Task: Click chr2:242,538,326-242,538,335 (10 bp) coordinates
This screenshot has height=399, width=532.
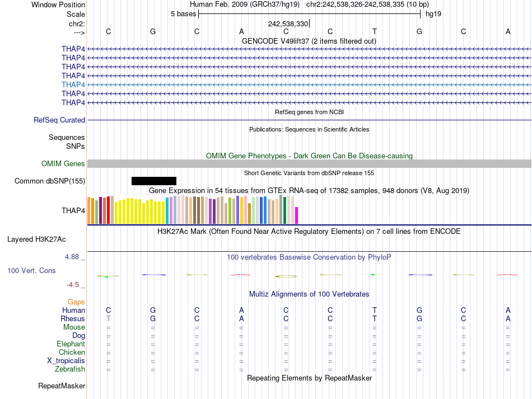Action: click(x=367, y=4)
